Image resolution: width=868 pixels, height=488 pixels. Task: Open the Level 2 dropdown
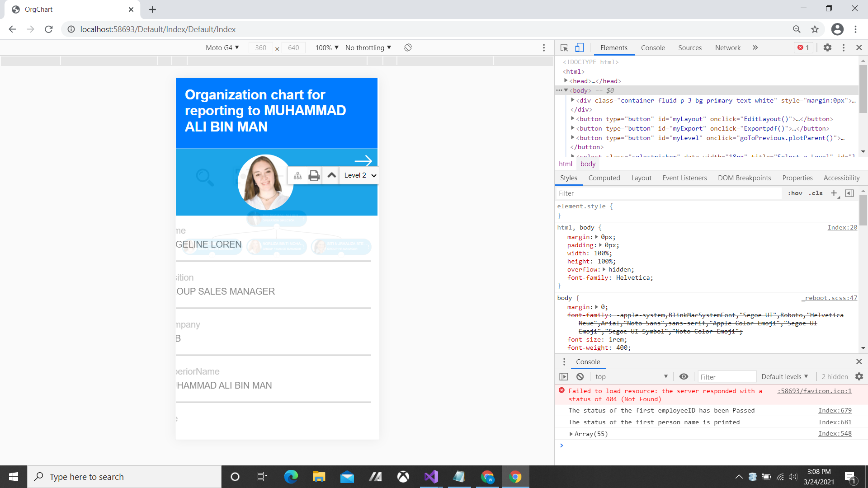click(x=360, y=175)
